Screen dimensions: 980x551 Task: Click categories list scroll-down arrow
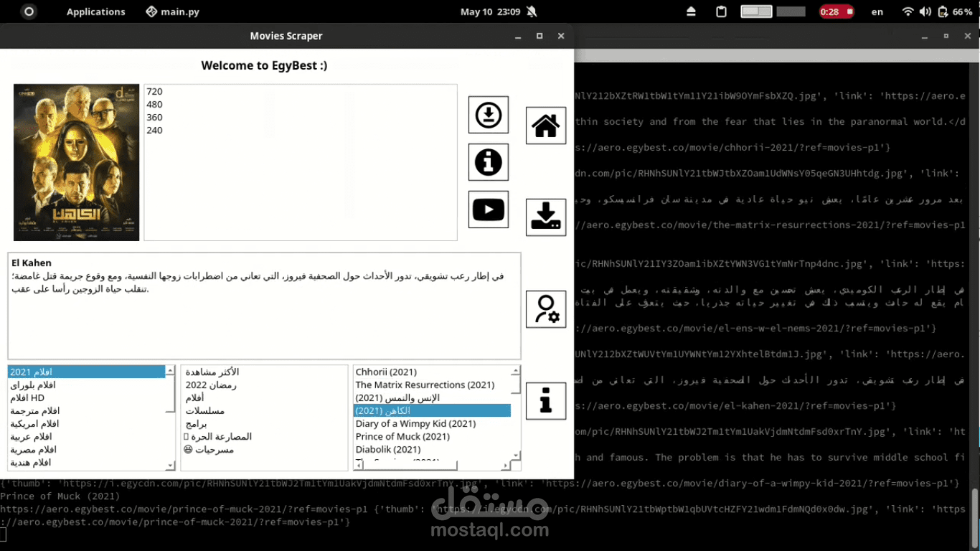tap(170, 466)
